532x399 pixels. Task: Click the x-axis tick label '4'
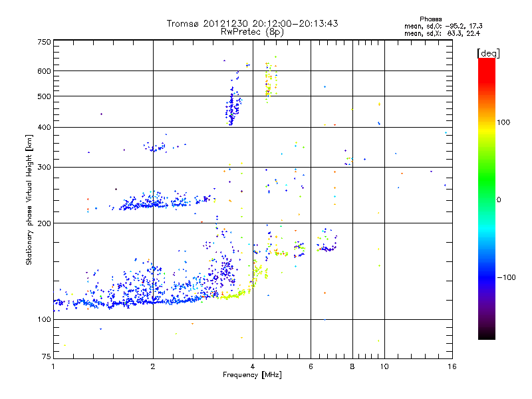tap(253, 366)
